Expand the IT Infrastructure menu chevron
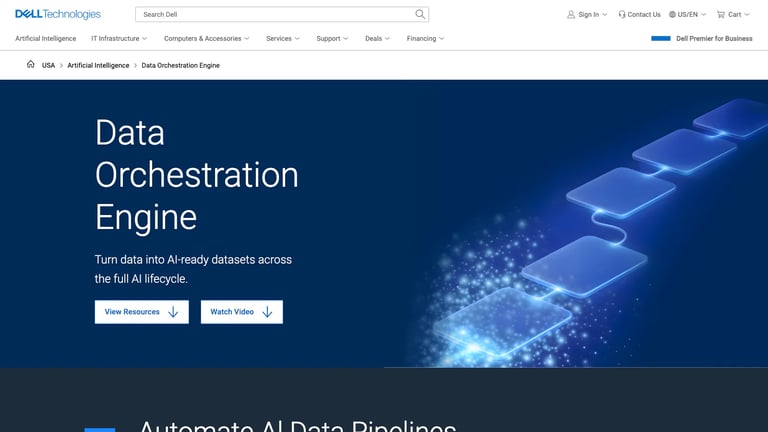 [144, 39]
